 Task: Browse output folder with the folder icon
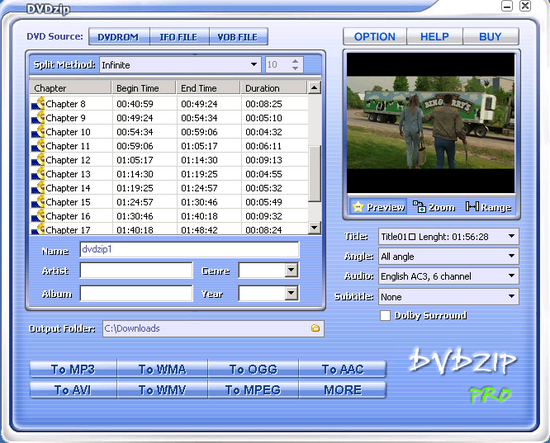coord(315,328)
